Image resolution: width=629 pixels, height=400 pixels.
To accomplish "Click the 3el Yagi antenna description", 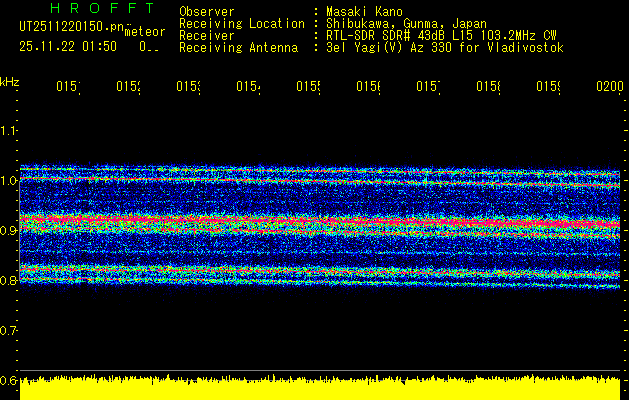I will click(445, 47).
